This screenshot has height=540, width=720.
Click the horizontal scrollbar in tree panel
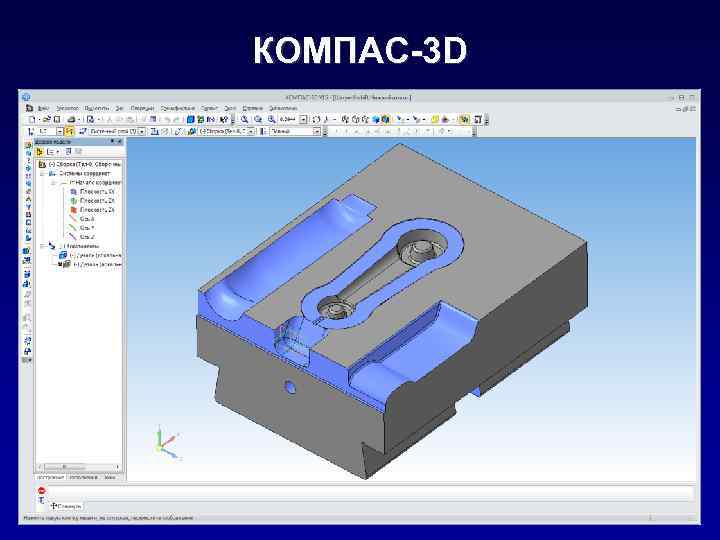pos(79,467)
